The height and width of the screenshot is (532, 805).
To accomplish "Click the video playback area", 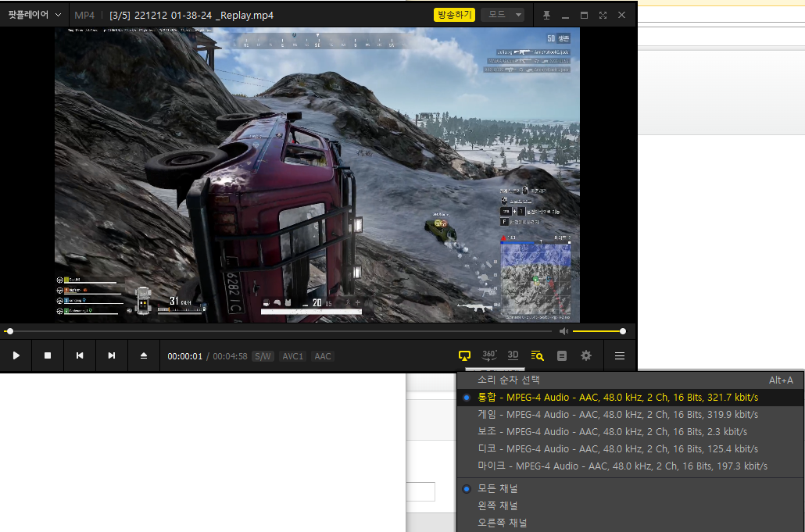I will pyautogui.click(x=317, y=175).
